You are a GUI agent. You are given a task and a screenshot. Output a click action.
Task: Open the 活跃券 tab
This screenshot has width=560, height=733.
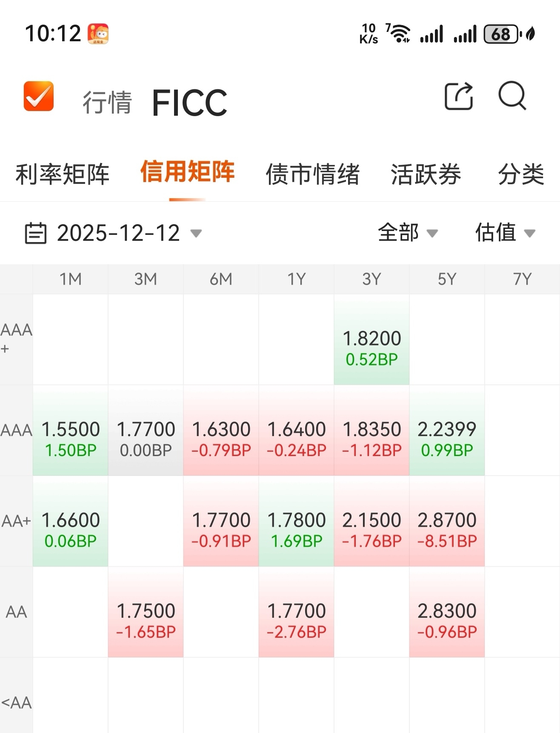426,174
